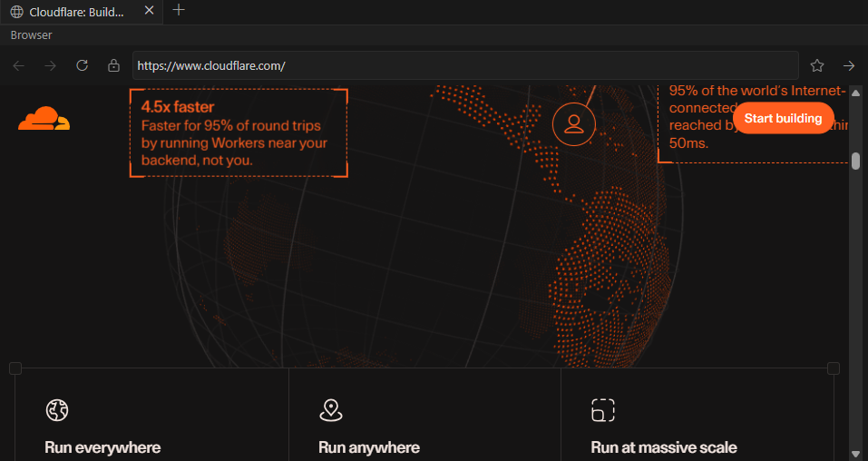
Task: Bookmark page with the star icon
Action: click(x=817, y=65)
